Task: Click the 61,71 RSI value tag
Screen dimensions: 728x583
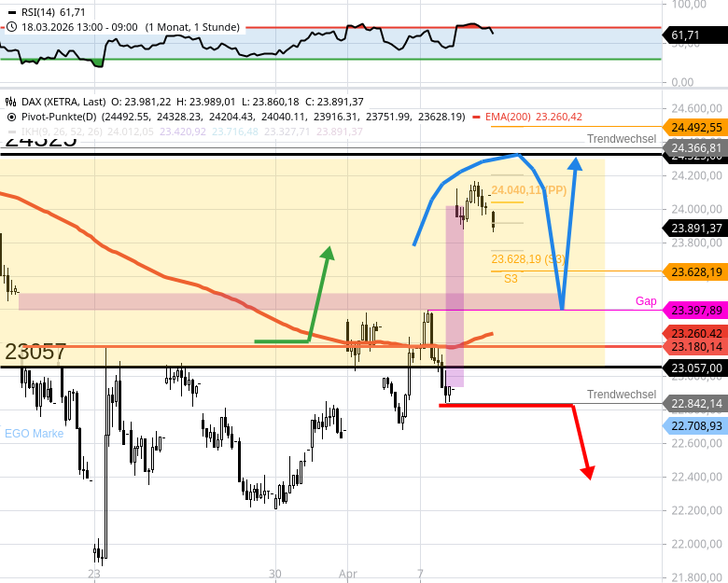Action: (686, 35)
